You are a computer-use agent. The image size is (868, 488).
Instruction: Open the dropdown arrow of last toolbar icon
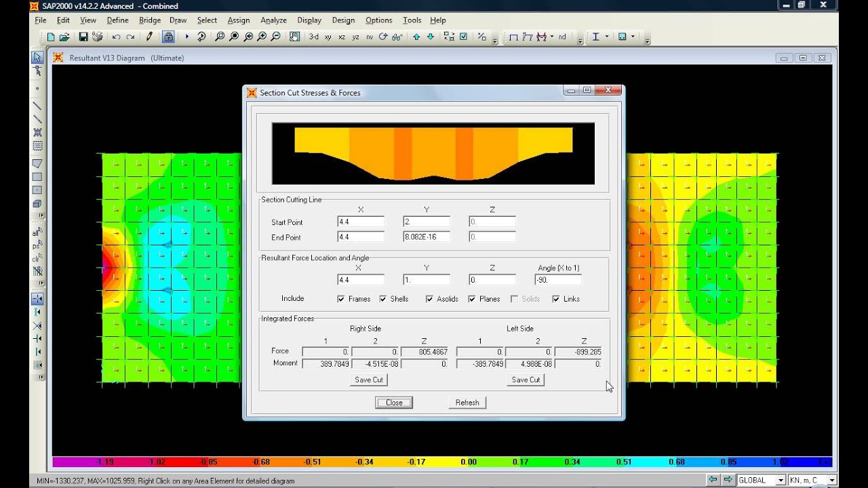pos(633,37)
